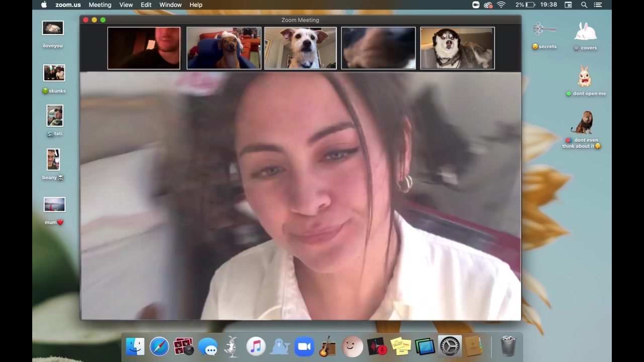This screenshot has height=362, width=644.
Task: Select the "dont open me" desktop item
Action: pos(585,77)
